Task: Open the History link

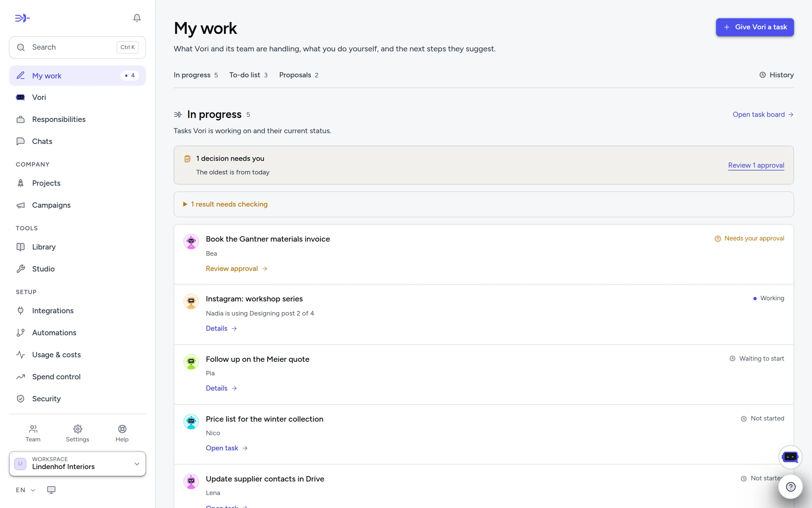Action: coord(776,75)
